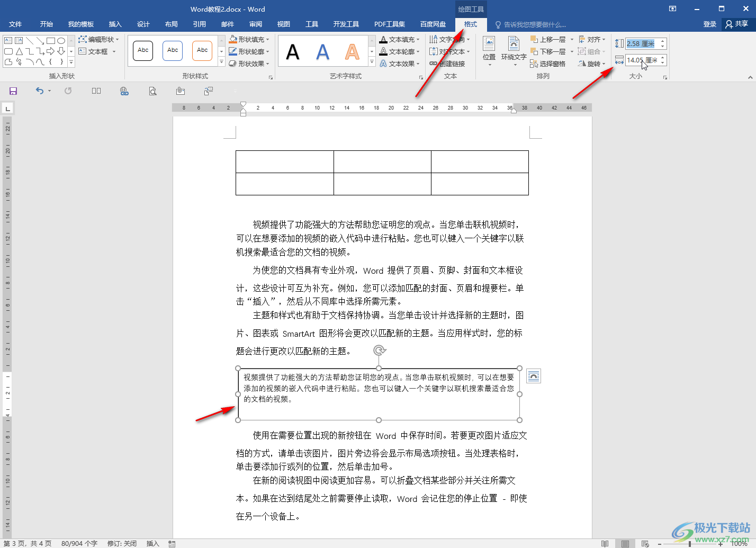Screen dimensions: 756x548
Task: Click the purple Save icon in quick toolbar
Action: point(13,91)
